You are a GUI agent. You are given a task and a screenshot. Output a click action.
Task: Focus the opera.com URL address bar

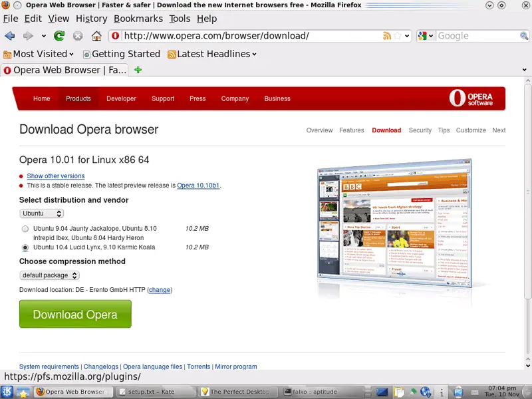coord(251,36)
